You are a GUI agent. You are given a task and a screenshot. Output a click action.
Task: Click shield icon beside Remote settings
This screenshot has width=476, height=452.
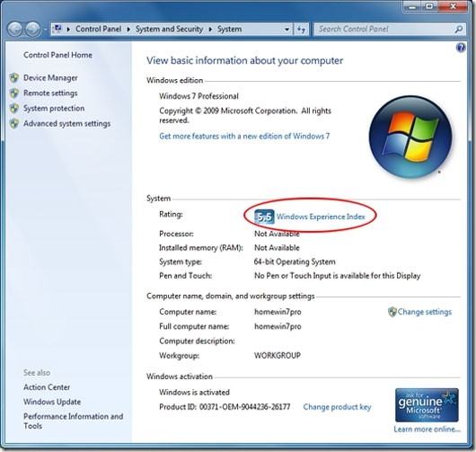14,93
